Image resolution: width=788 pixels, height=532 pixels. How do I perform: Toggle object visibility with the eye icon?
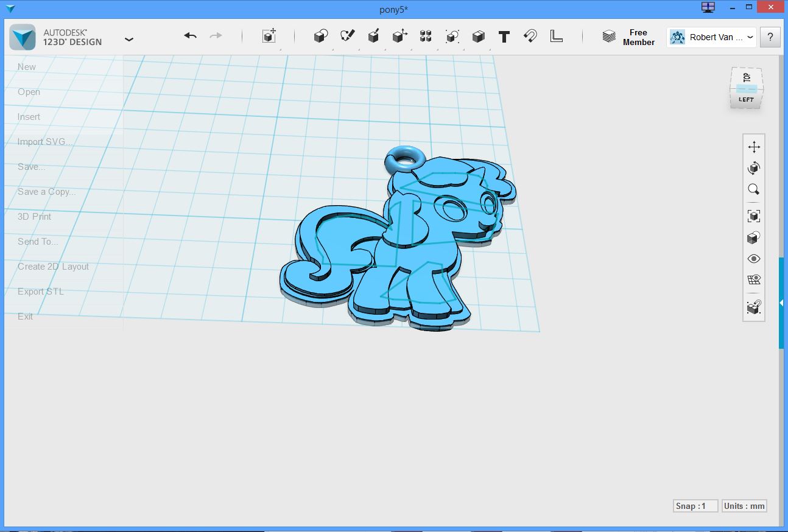pyautogui.click(x=753, y=258)
